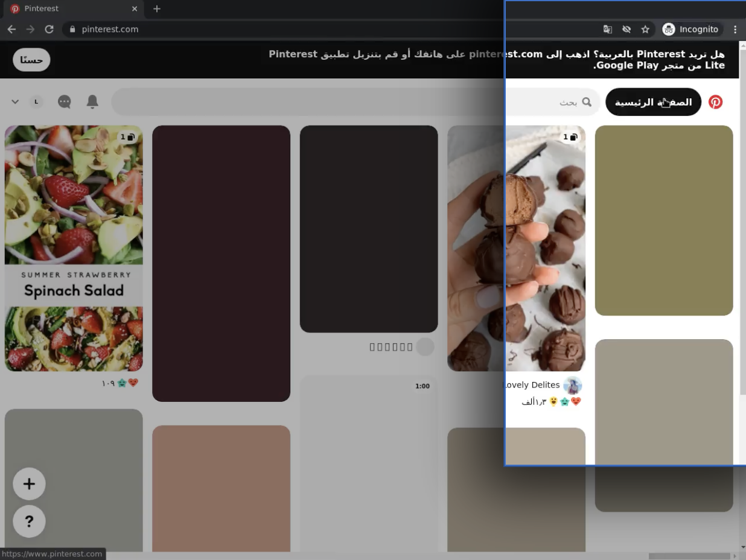Screen dimensions: 746x560
Task: Open the Summer Strawberry Spinach Salad pin
Action: pos(74,248)
